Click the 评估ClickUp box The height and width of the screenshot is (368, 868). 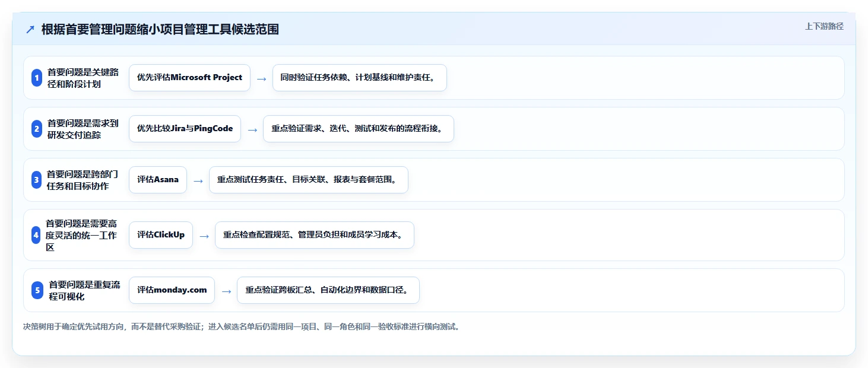161,235
